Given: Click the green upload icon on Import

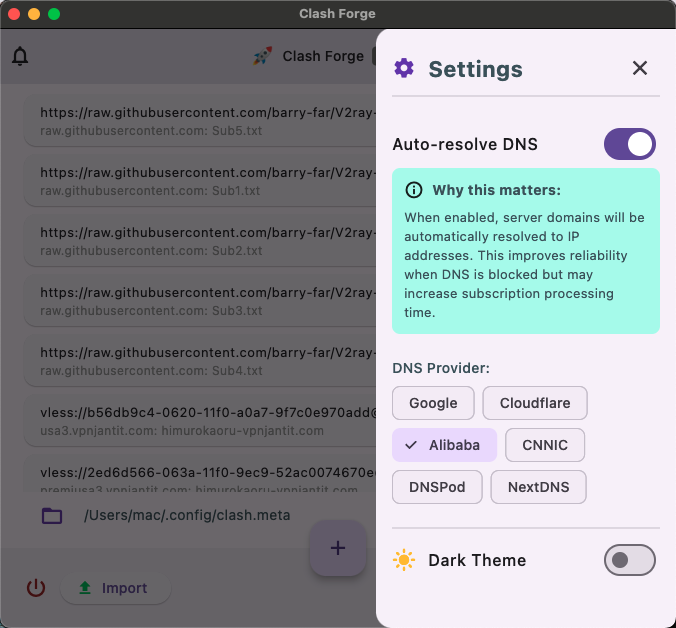Looking at the screenshot, I should pyautogui.click(x=85, y=588).
